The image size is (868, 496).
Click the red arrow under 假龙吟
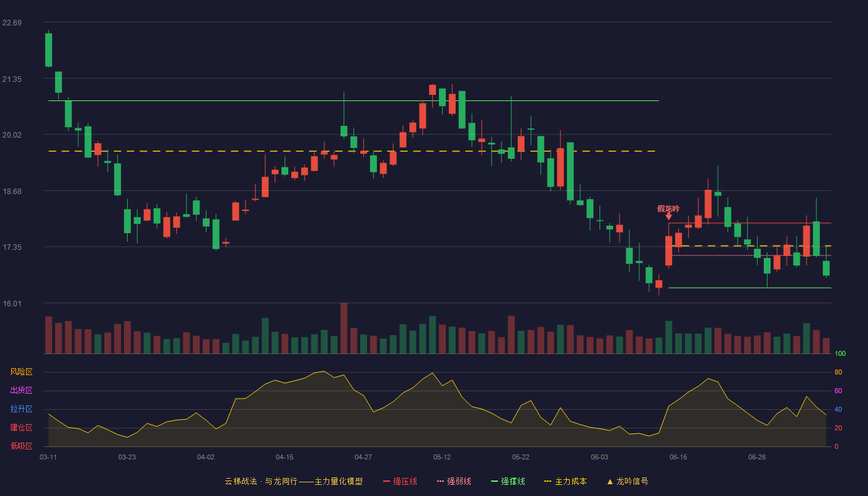[668, 216]
